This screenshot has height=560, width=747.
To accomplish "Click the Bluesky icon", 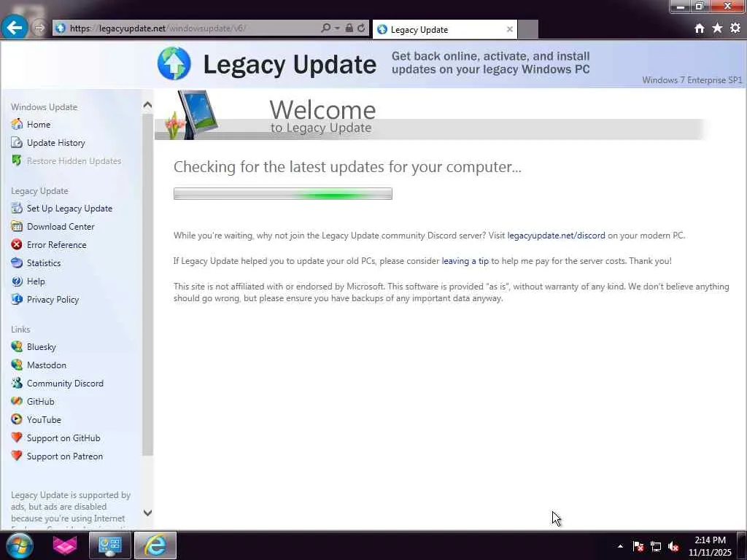I will pos(17,346).
